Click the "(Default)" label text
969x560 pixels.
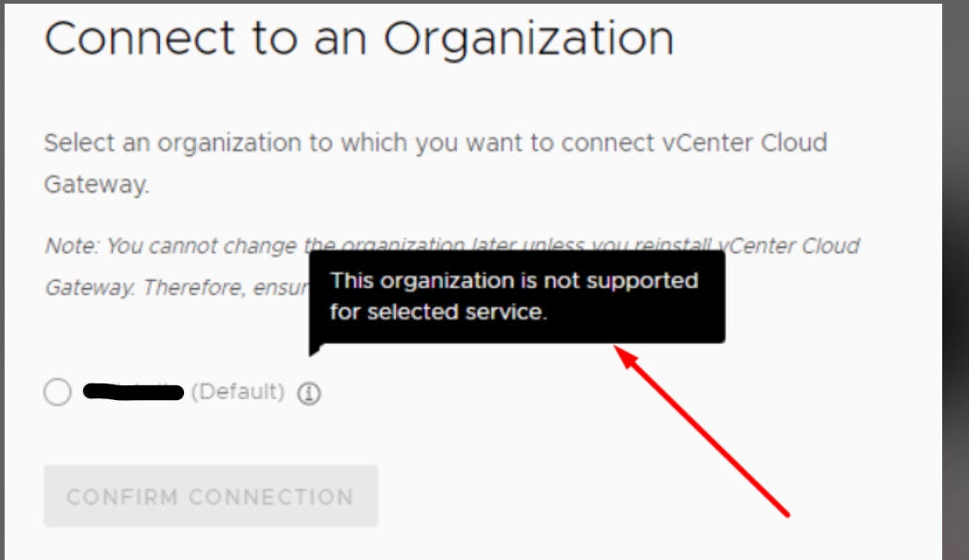coord(238,392)
